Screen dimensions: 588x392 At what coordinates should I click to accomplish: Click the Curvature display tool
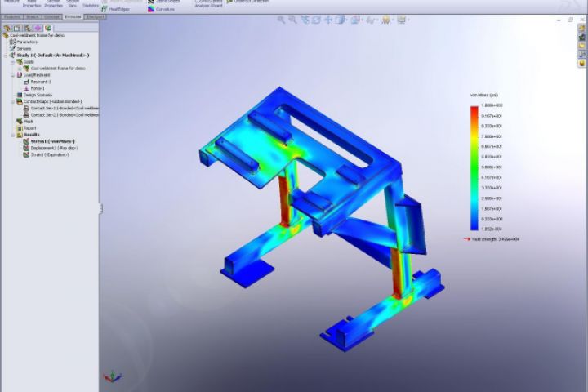(x=161, y=9)
